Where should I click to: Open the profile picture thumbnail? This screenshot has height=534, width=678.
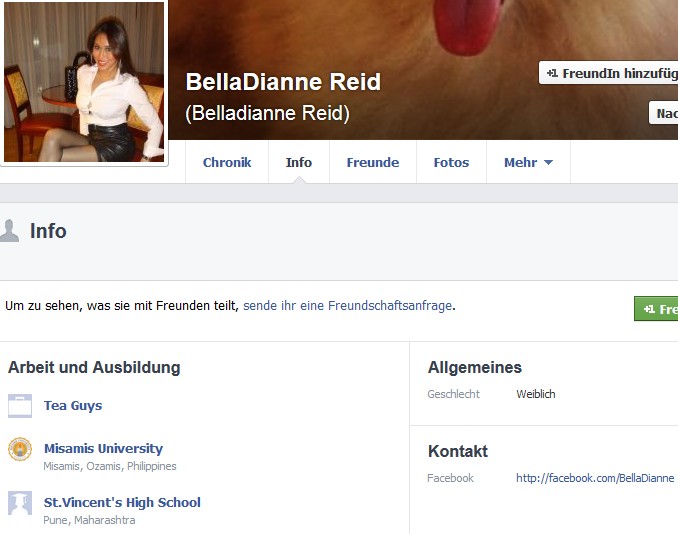click(84, 82)
